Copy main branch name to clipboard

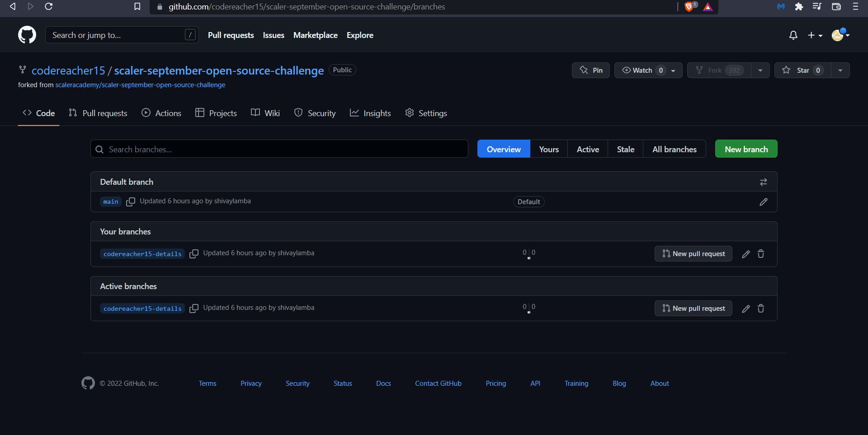131,202
